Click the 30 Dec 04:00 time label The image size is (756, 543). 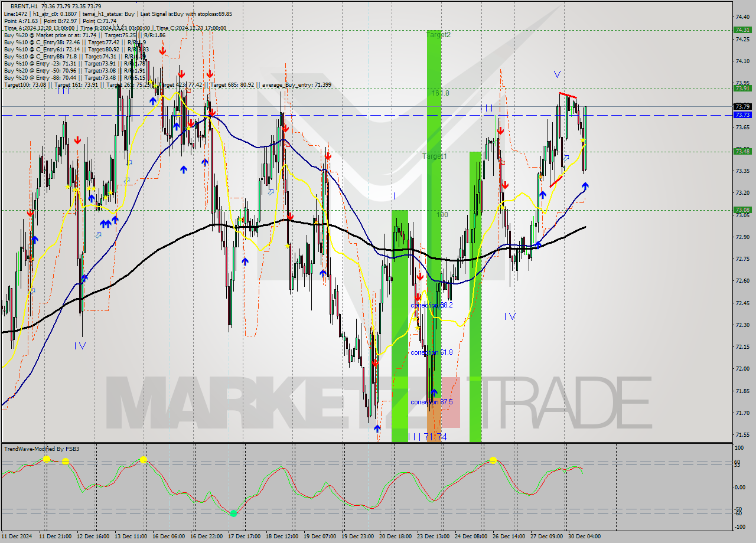tap(584, 537)
